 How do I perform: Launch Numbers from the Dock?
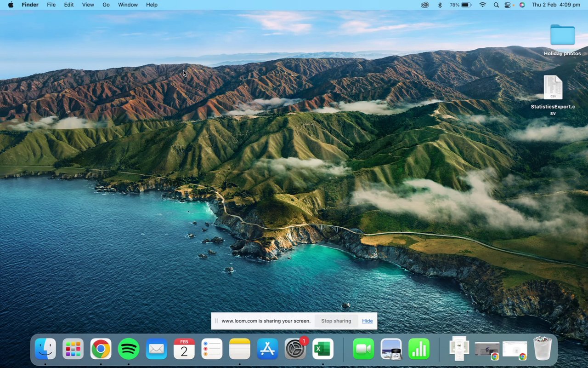coord(419,349)
